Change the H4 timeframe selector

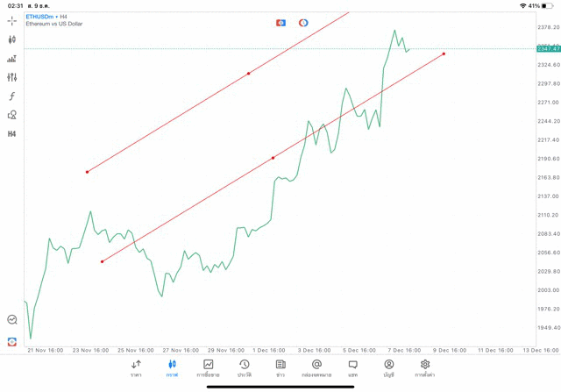[x=12, y=134]
